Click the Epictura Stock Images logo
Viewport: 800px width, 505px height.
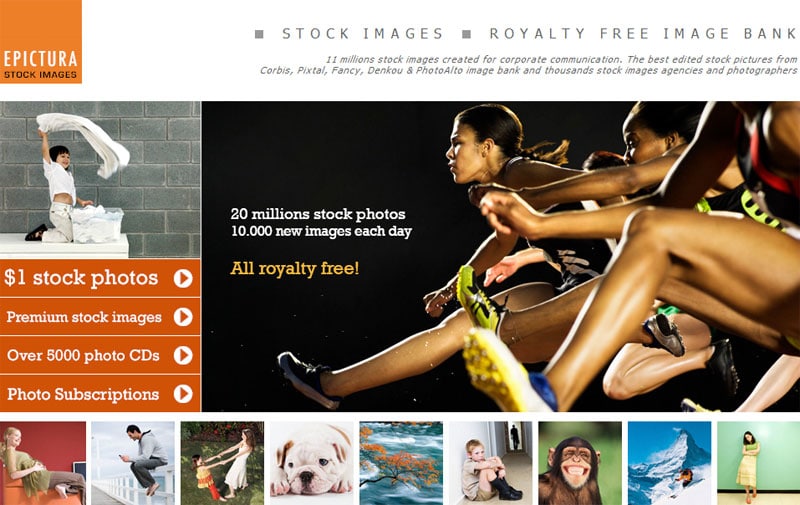coord(41,41)
